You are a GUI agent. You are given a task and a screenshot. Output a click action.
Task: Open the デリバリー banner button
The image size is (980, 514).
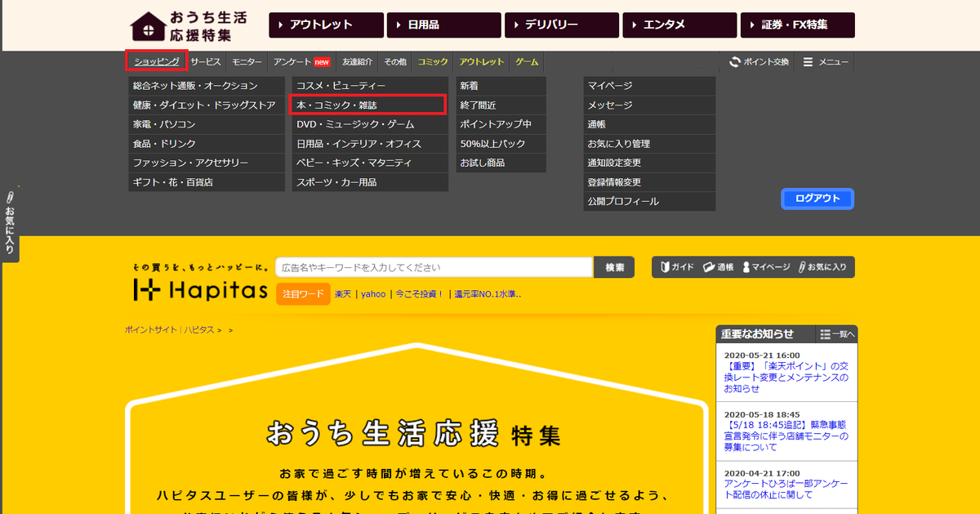coord(561,25)
